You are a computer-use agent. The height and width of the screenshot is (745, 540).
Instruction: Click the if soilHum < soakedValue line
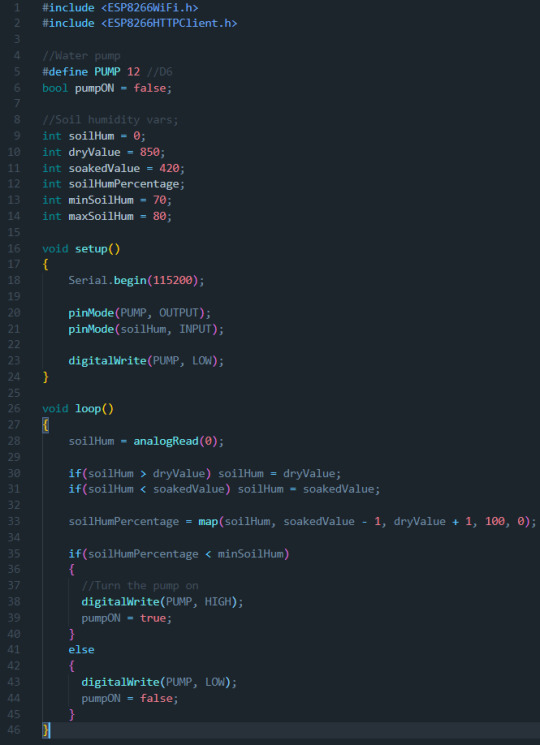tap(224, 489)
